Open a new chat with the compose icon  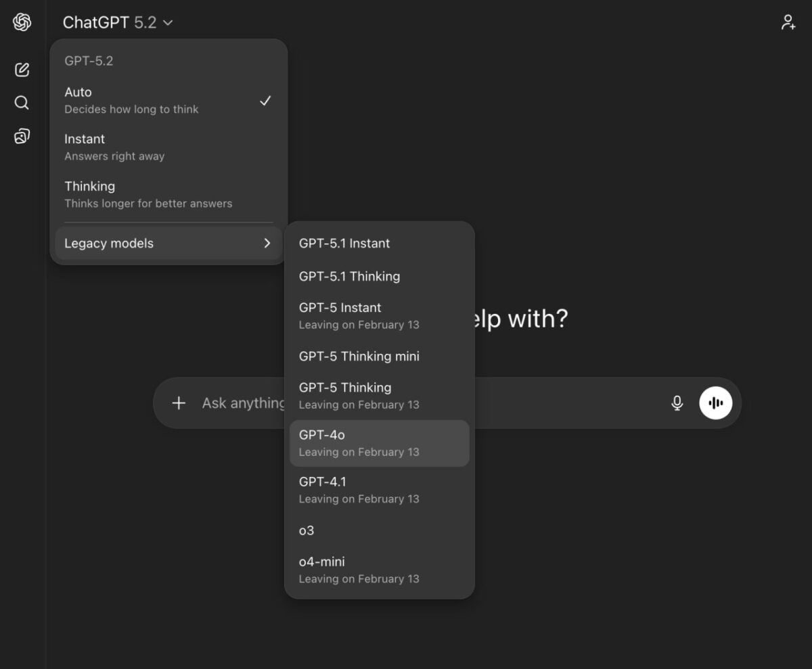pyautogui.click(x=22, y=70)
